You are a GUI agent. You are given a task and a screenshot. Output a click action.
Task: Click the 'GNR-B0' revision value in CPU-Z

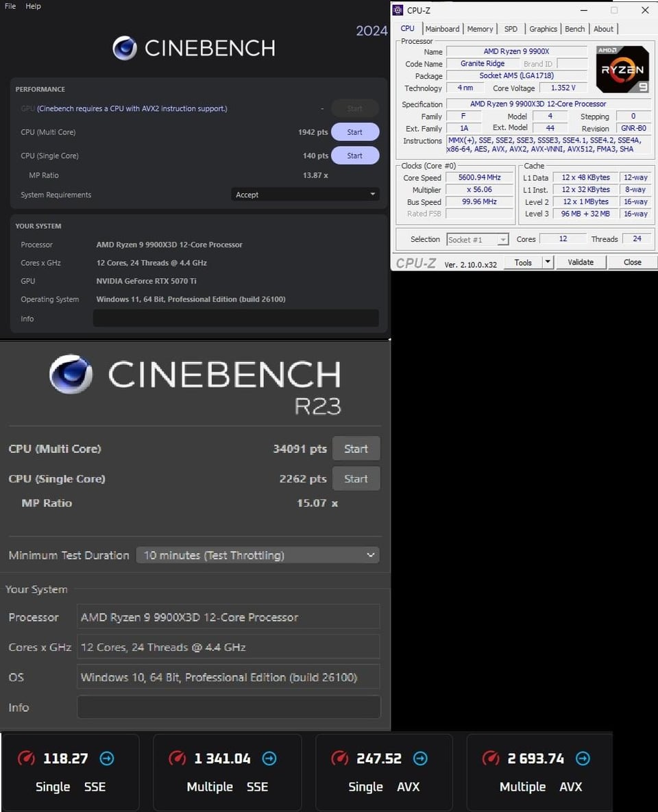tap(633, 128)
